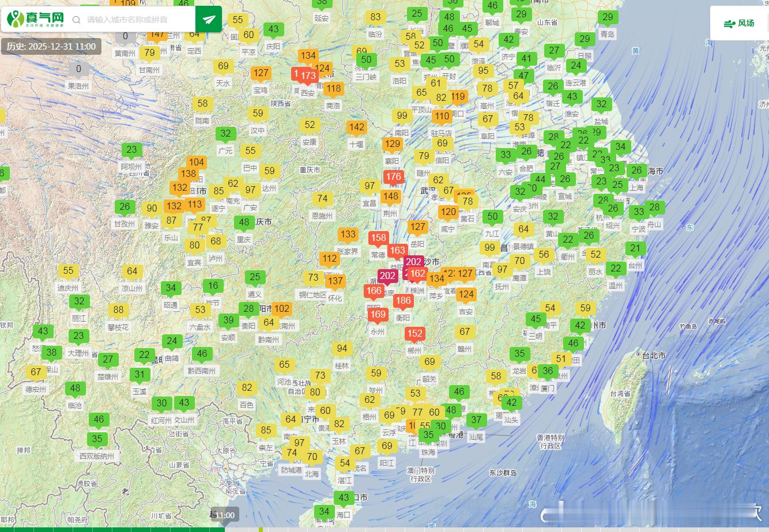Image resolution: width=769 pixels, height=532 pixels.
Task: Open the 102 AQI marker at 黔南州
Action: click(282, 309)
